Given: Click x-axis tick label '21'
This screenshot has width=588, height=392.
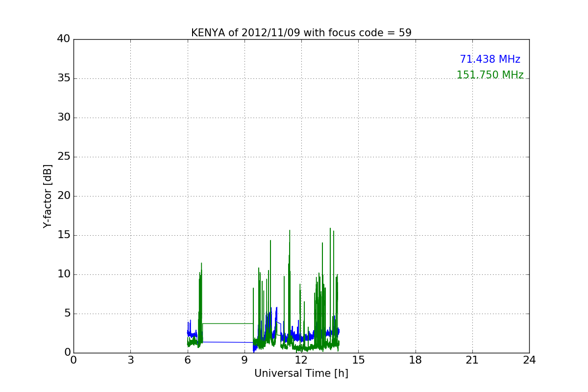Looking at the screenshot, I should coord(472,360).
